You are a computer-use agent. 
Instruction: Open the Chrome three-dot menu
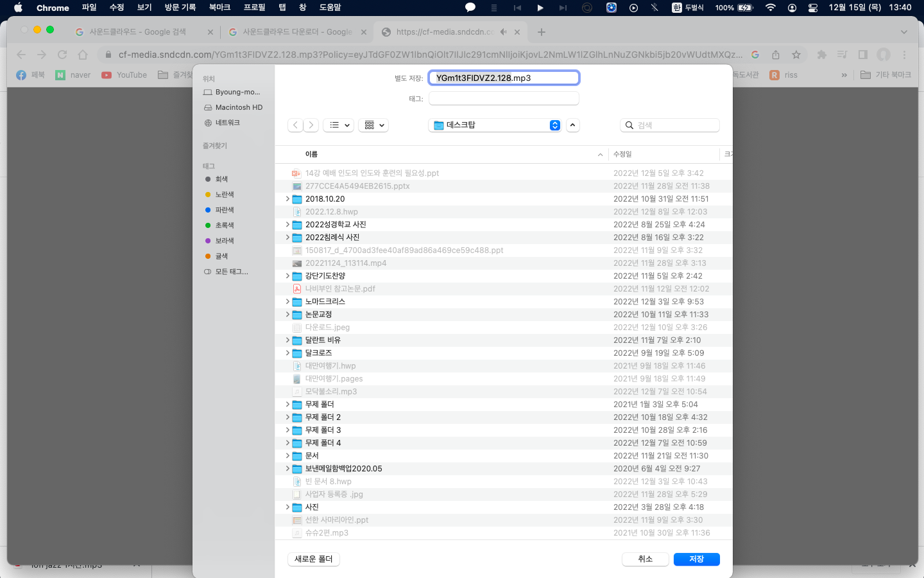point(905,55)
